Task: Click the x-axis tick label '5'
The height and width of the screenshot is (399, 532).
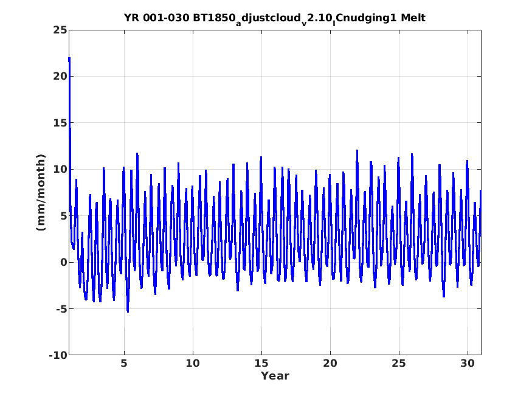Action: click(x=124, y=363)
